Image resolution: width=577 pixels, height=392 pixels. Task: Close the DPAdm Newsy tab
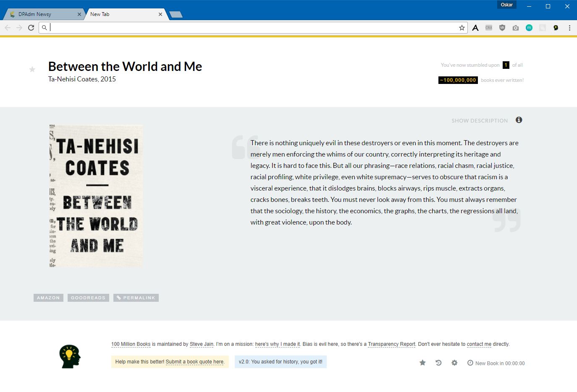(79, 14)
